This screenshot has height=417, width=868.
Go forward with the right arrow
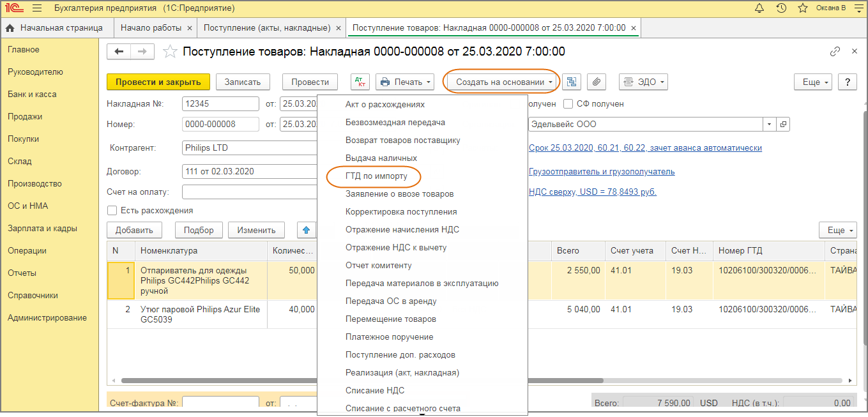tap(142, 52)
